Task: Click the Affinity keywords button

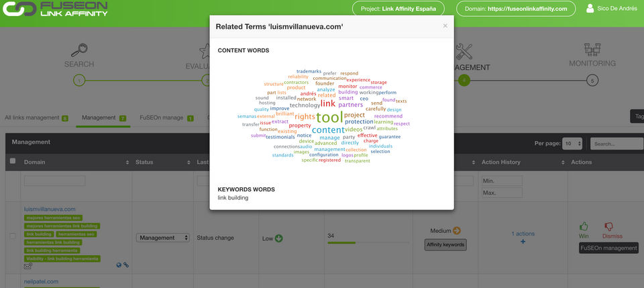Action: [x=445, y=245]
